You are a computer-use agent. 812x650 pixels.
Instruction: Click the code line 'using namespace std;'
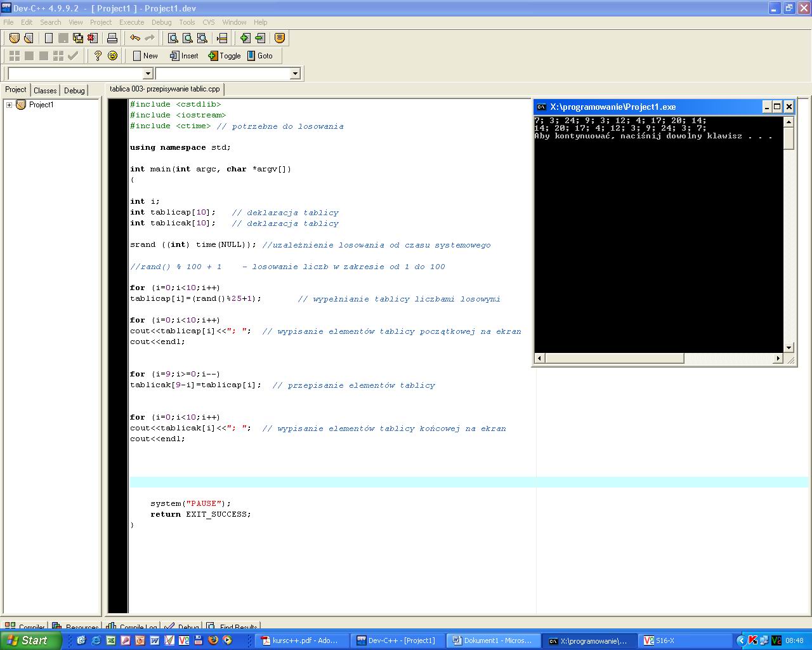click(181, 147)
